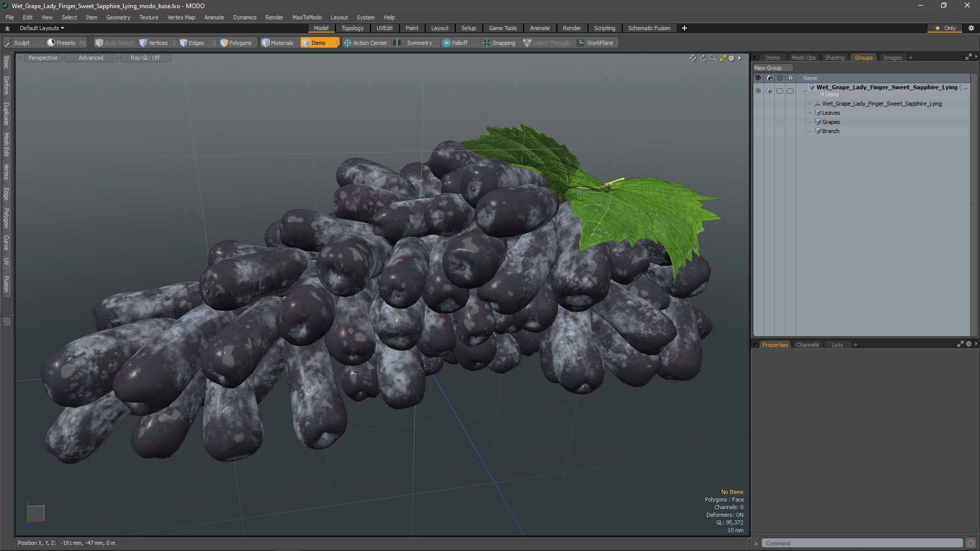The image size is (980, 551).
Task: Click the Groups panel expand-arrows icon
Action: point(968,57)
